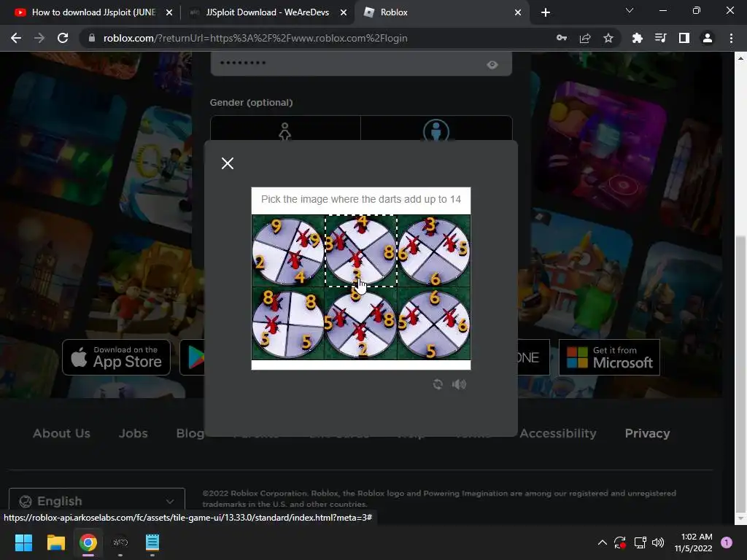Click the password input field

(x=361, y=63)
